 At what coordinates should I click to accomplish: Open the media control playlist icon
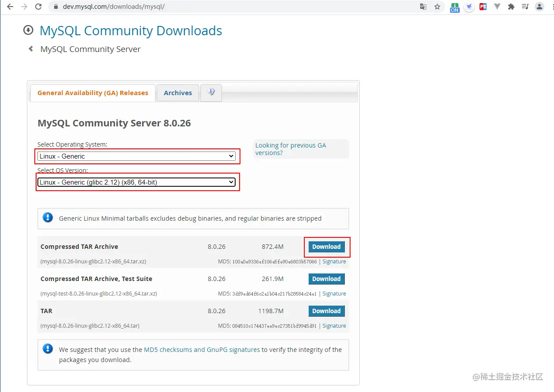click(x=525, y=7)
